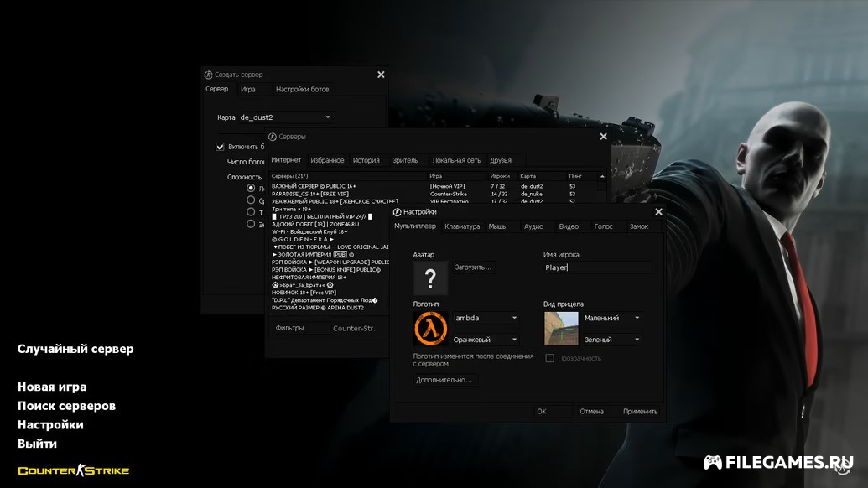Click Новая игра in the main menu
Image resolution: width=868 pixels, height=488 pixels.
point(52,387)
